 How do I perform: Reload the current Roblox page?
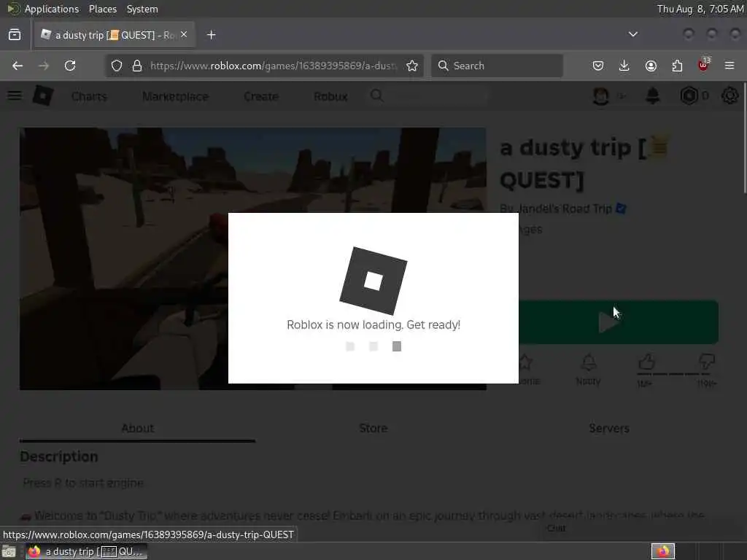pos(70,66)
